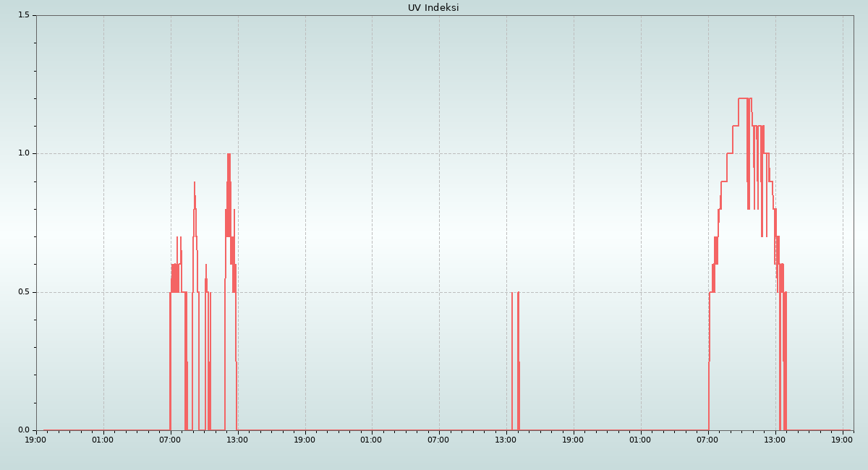
Task: Click the last 07:00 x-axis label
Action: pyautogui.click(x=707, y=439)
